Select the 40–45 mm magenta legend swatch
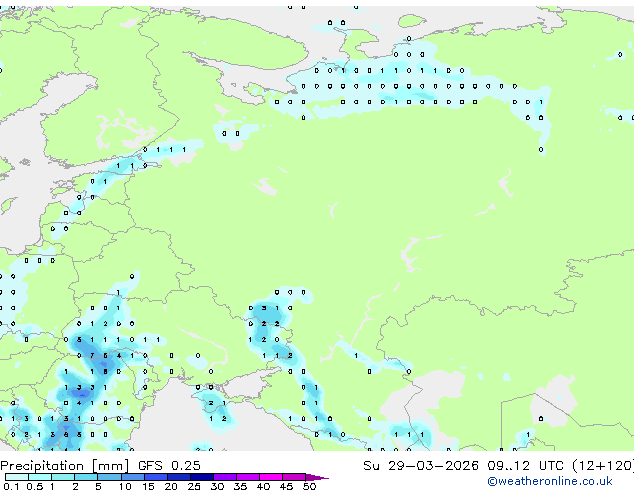Image resolution: width=634 pixels, height=490 pixels. [271, 477]
